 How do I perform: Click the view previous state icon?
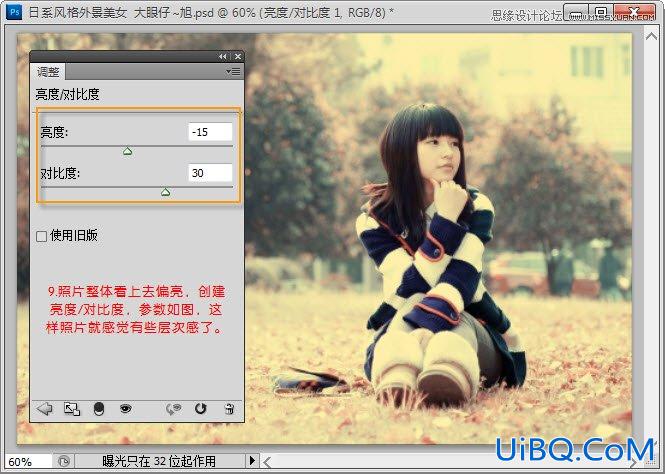[x=173, y=409]
